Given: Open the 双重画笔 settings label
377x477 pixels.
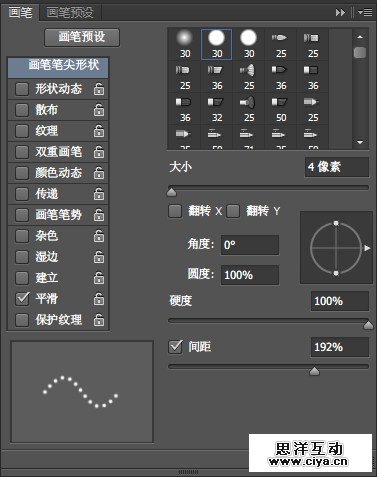Looking at the screenshot, I should pos(59,152).
